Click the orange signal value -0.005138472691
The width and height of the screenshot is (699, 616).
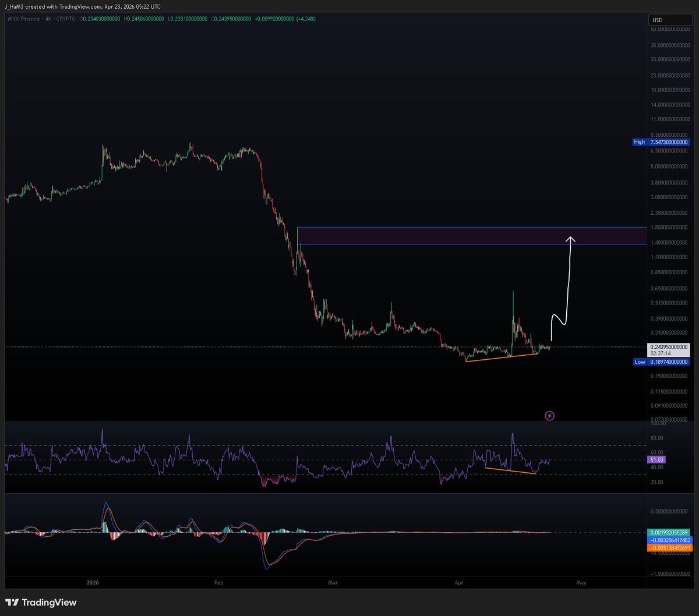pos(669,548)
